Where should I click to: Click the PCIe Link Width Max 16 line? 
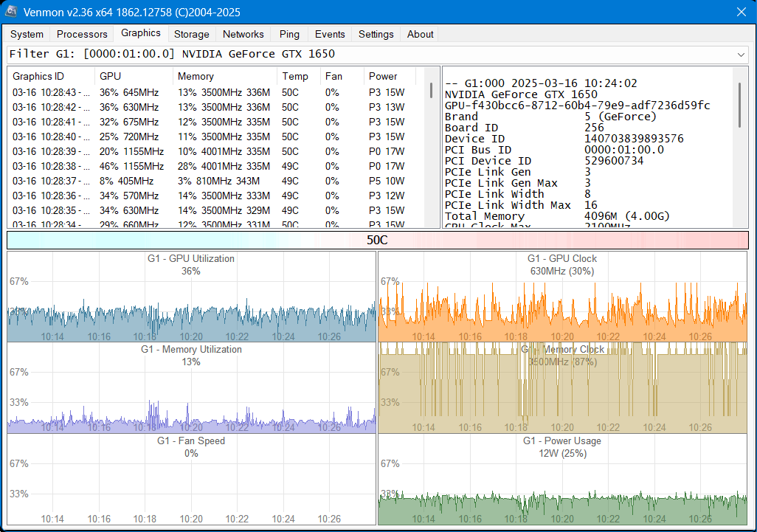[521, 205]
